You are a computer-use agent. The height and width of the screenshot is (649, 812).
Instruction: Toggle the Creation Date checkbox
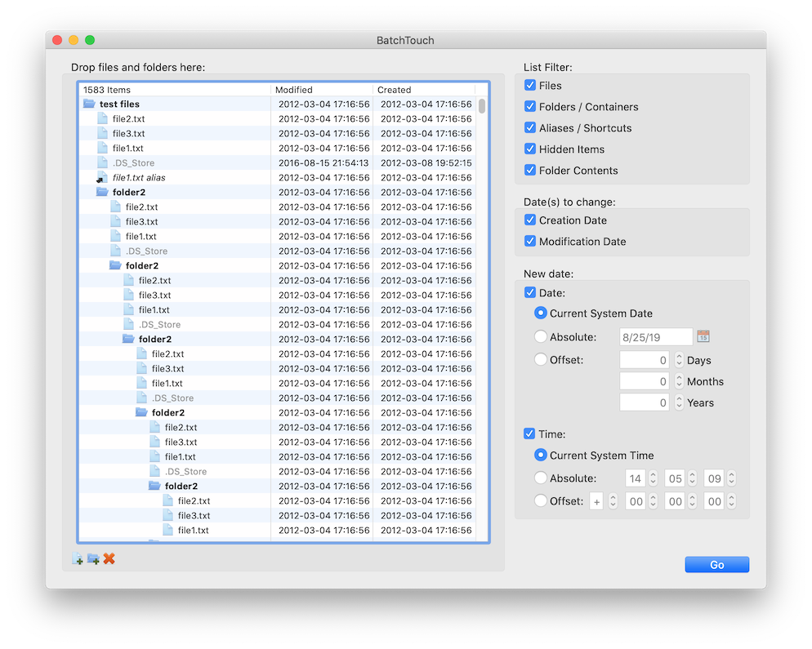point(530,220)
